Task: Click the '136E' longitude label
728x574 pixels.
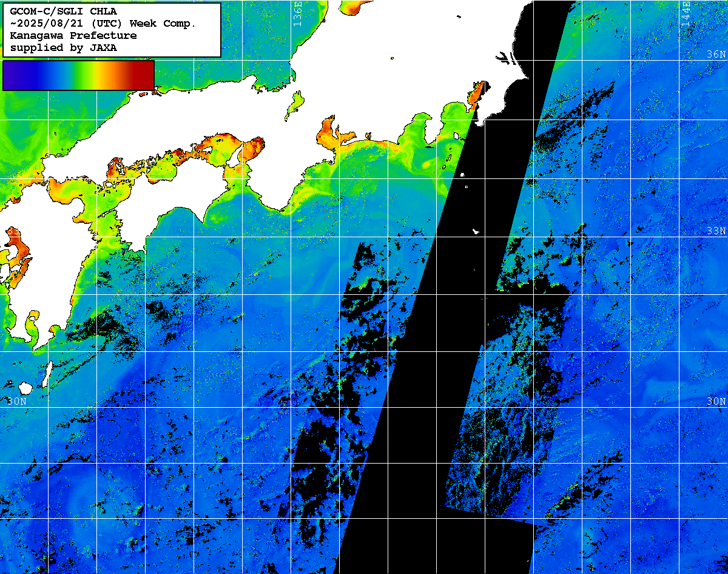Action: pos(297,13)
